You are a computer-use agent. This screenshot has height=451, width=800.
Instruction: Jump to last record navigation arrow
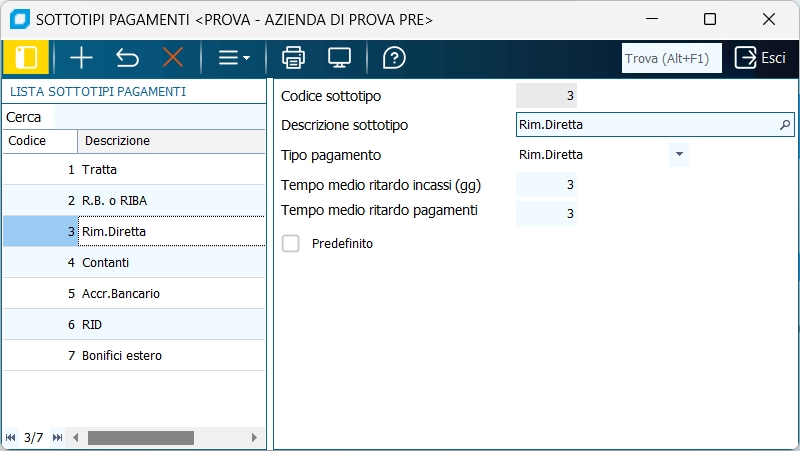[57, 438]
